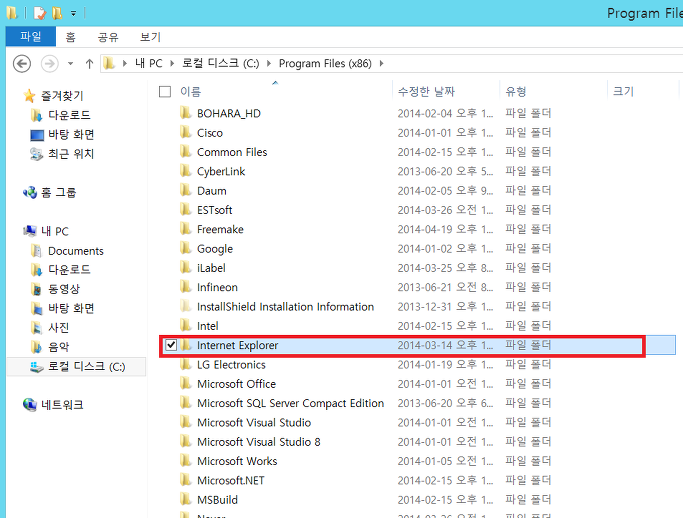Sort by the 크기 column header

tap(623, 91)
